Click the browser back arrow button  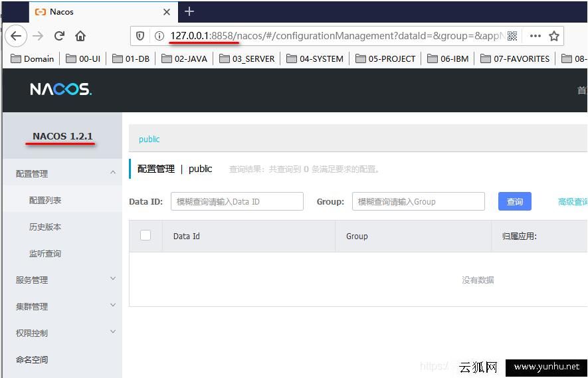(x=16, y=36)
